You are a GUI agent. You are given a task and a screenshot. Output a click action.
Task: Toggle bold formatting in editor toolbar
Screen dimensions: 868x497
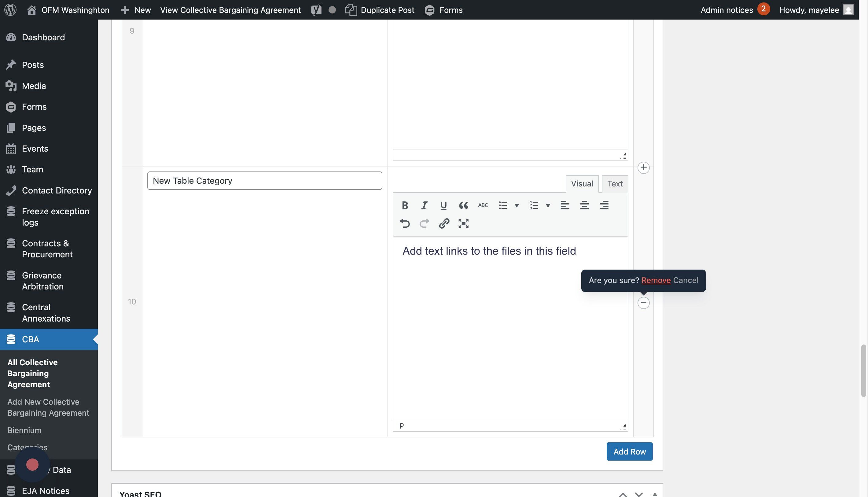point(405,205)
